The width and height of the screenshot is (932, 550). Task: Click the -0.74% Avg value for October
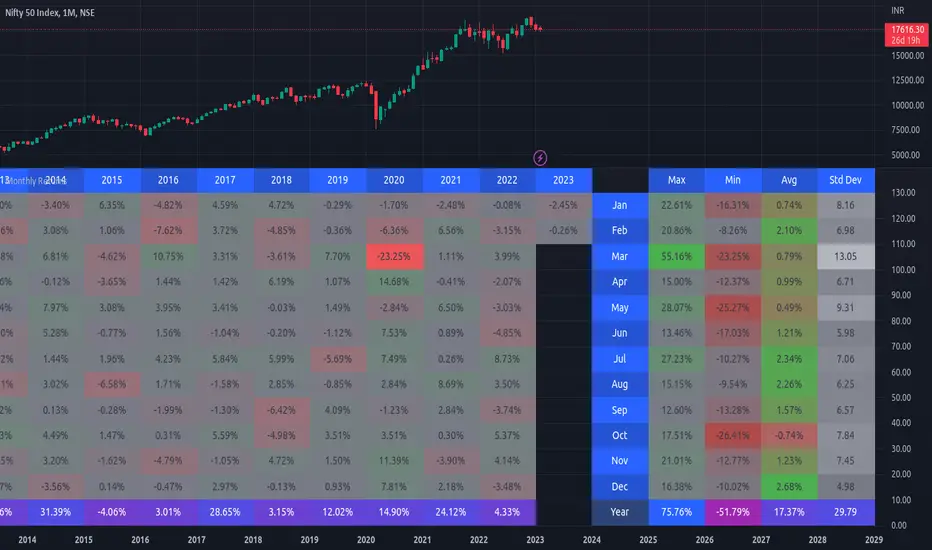click(789, 435)
